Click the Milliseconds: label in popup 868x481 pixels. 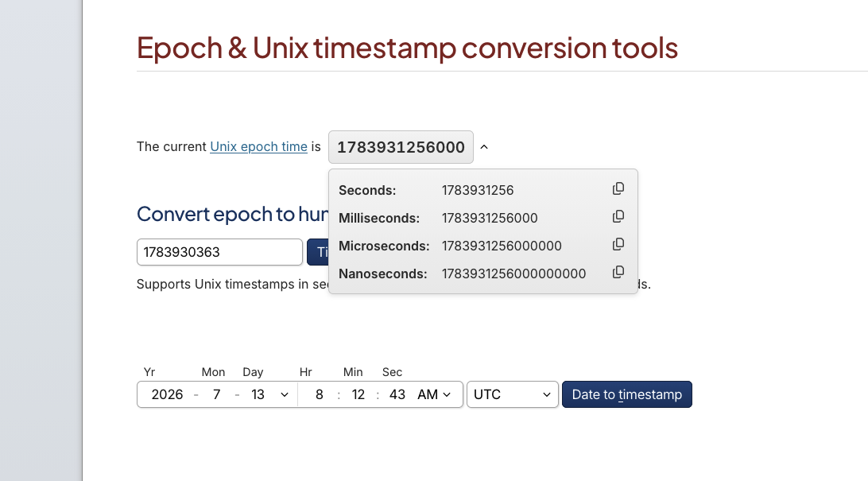379,218
